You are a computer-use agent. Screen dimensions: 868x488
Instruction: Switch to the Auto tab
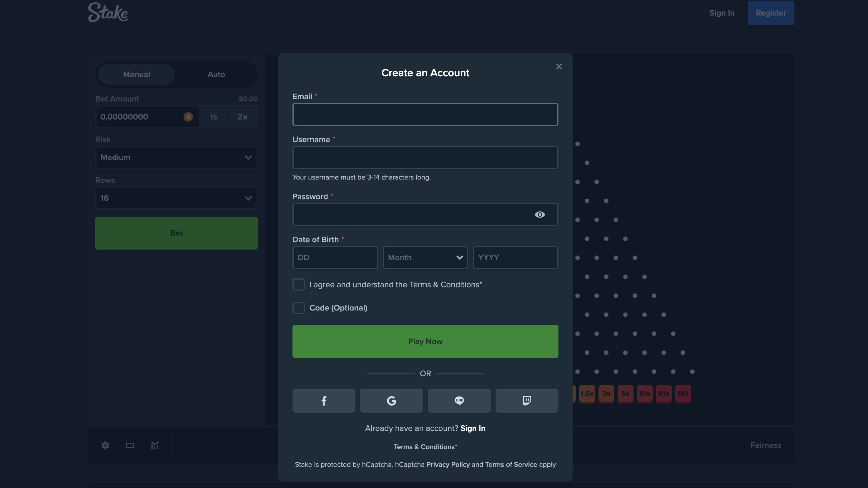(x=216, y=74)
